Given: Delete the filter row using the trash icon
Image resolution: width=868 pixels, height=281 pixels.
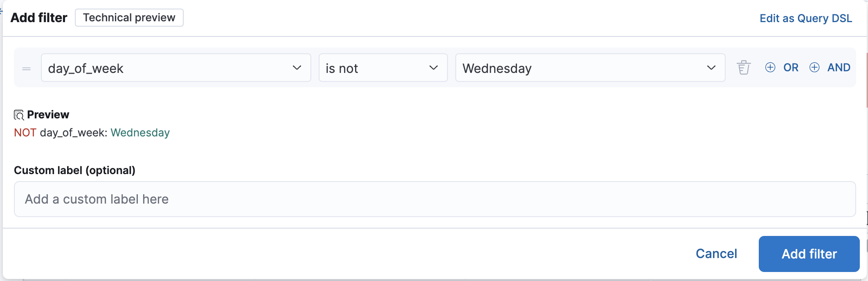Looking at the screenshot, I should click(x=743, y=68).
